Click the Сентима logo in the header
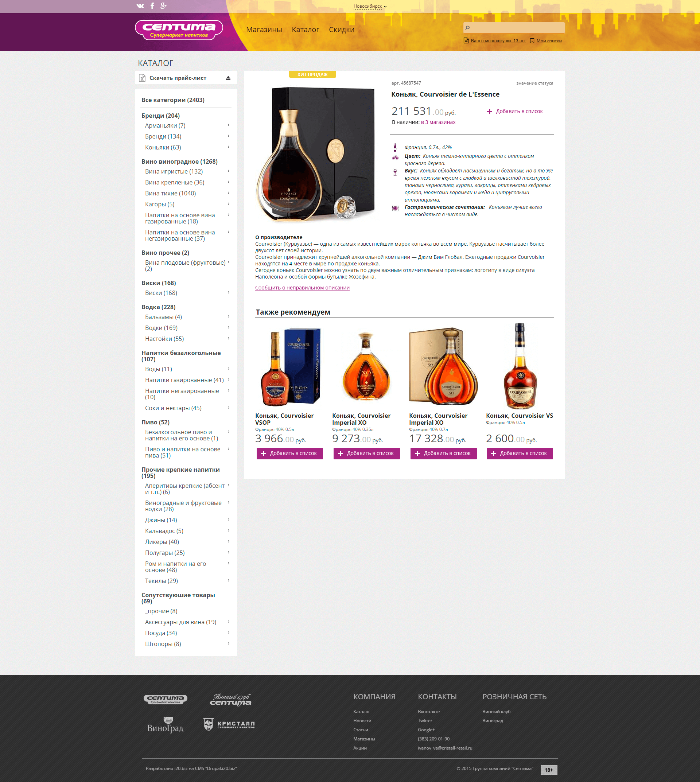The width and height of the screenshot is (700, 782). (179, 30)
